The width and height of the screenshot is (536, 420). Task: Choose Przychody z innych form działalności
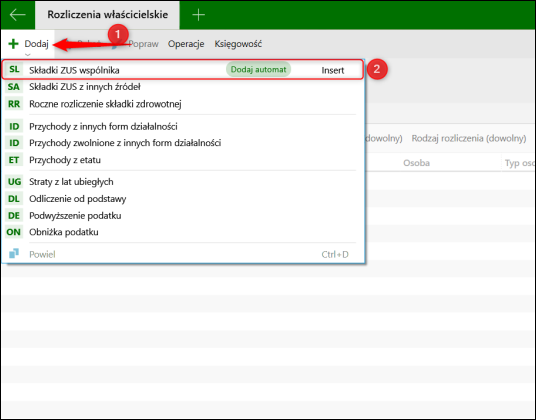pyautogui.click(x=183, y=126)
